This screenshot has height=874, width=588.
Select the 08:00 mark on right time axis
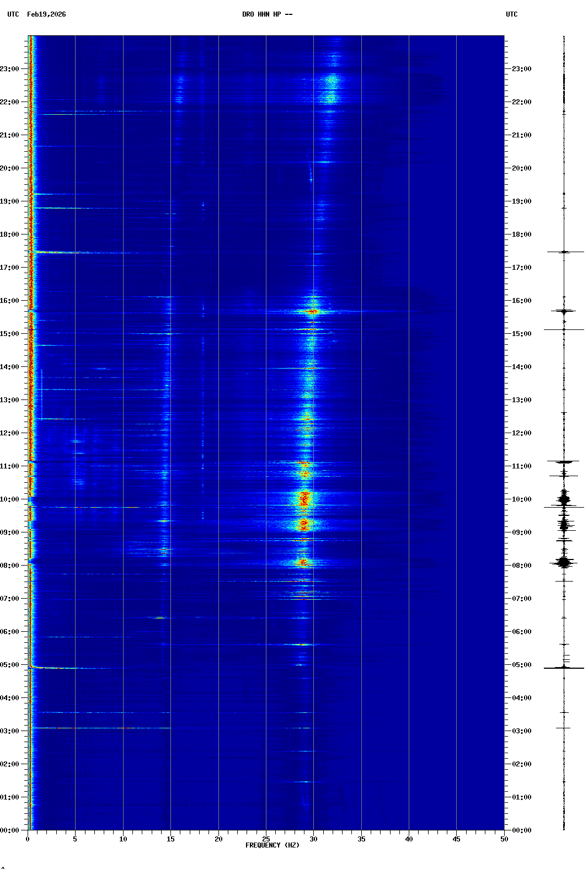pos(521,566)
